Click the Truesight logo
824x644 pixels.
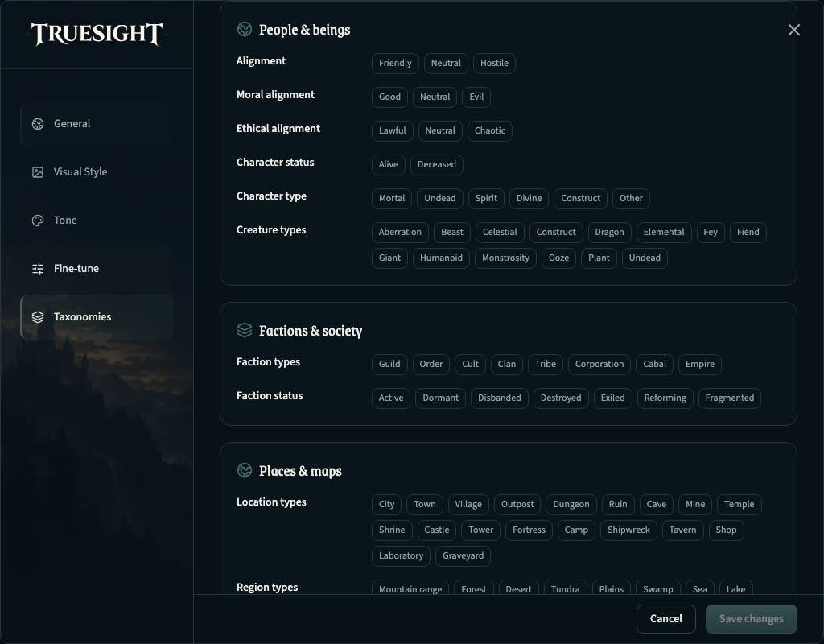tap(97, 34)
